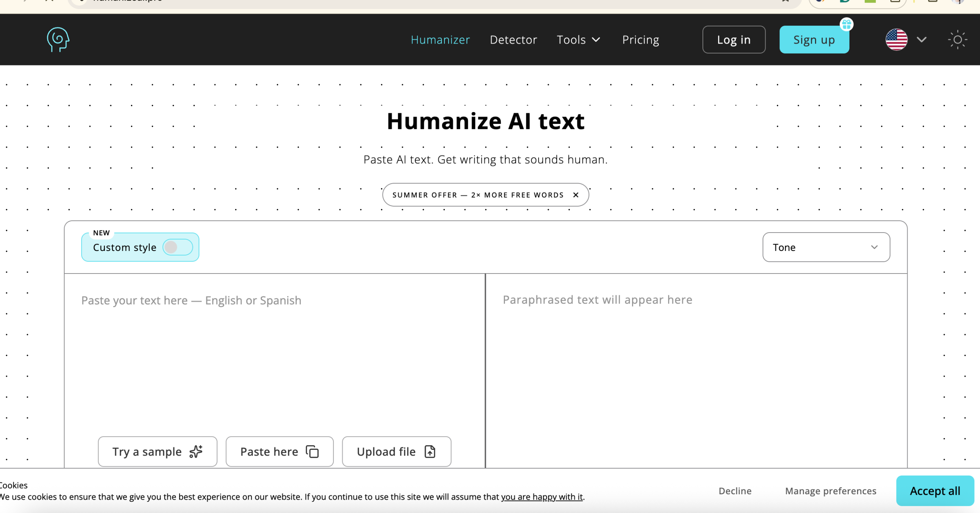Screen dimensions: 980x513
Task: Toggle the Custom style switch
Action: click(x=178, y=247)
